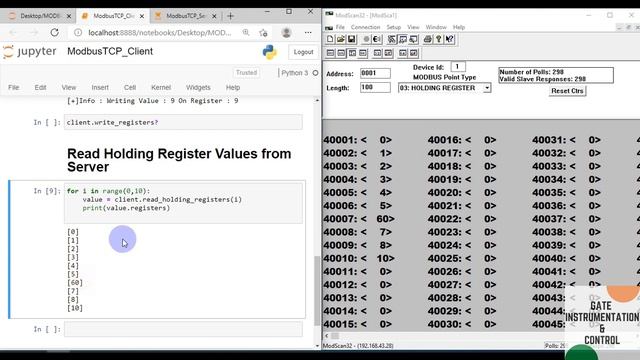Image resolution: width=640 pixels, height=360 pixels.
Task: Open a new browser tab with the plus icon
Action: tap(231, 16)
